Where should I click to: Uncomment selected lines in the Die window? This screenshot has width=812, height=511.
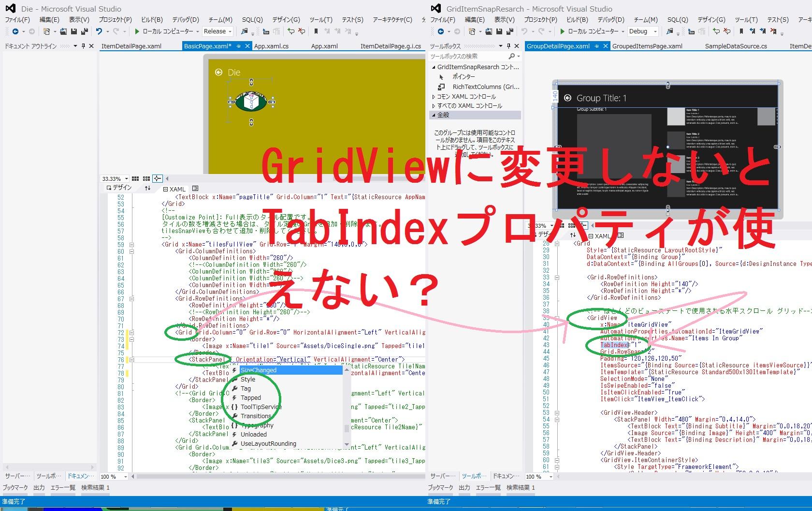tap(302, 31)
